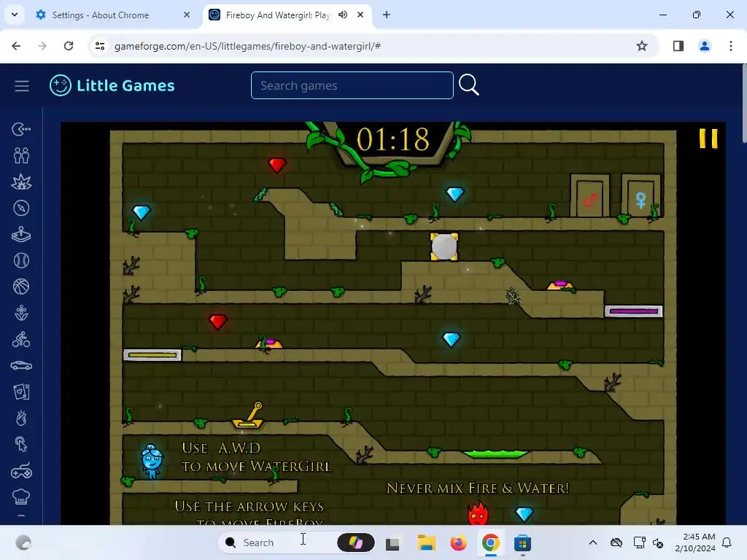Open the joystick arcade category icon
The image size is (747, 560).
coord(21,234)
